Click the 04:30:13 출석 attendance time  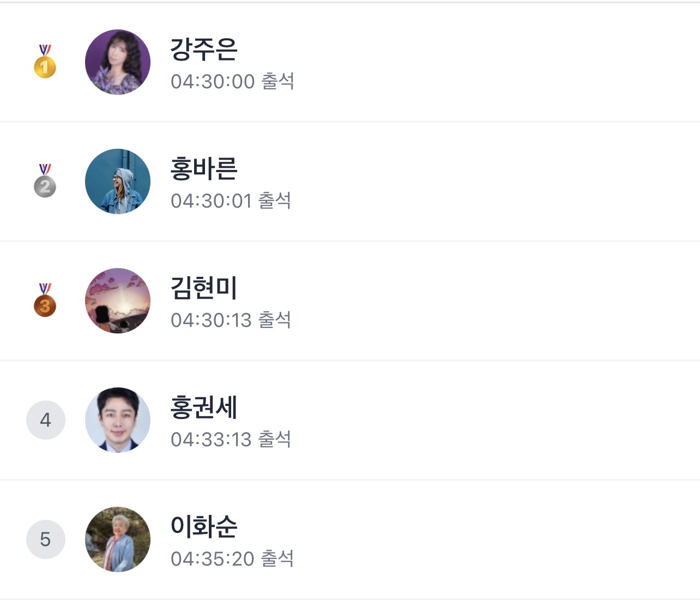[x=231, y=320]
